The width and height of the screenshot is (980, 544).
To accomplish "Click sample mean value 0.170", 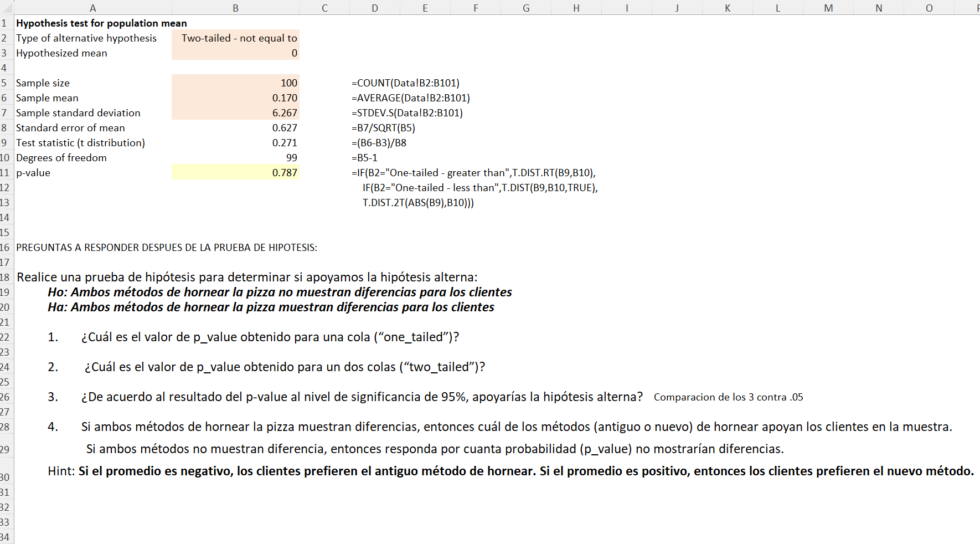I will coord(236,97).
